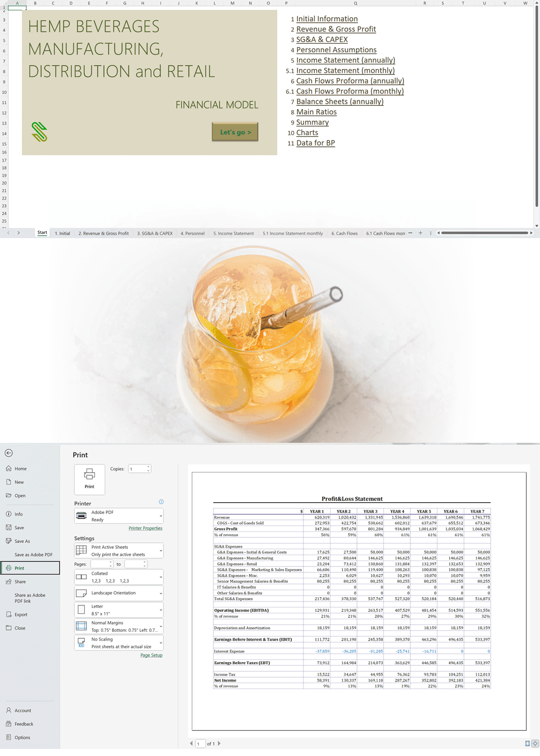Click the page number input field
Screen dimensions: 540x756
click(199, 744)
